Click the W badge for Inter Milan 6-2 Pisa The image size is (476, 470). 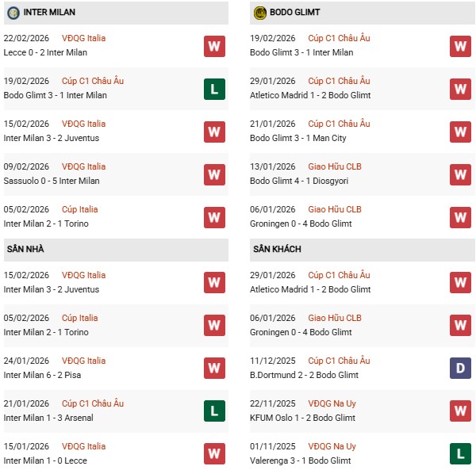tap(213, 368)
